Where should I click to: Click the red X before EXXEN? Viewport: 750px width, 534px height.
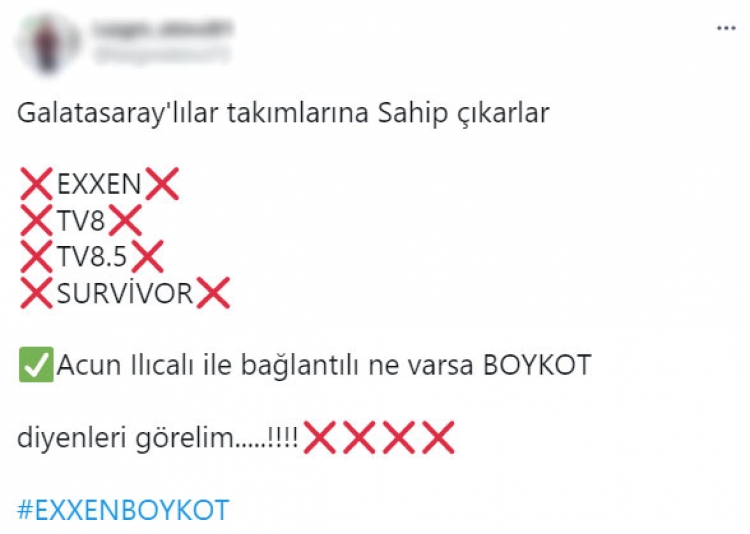tap(36, 184)
